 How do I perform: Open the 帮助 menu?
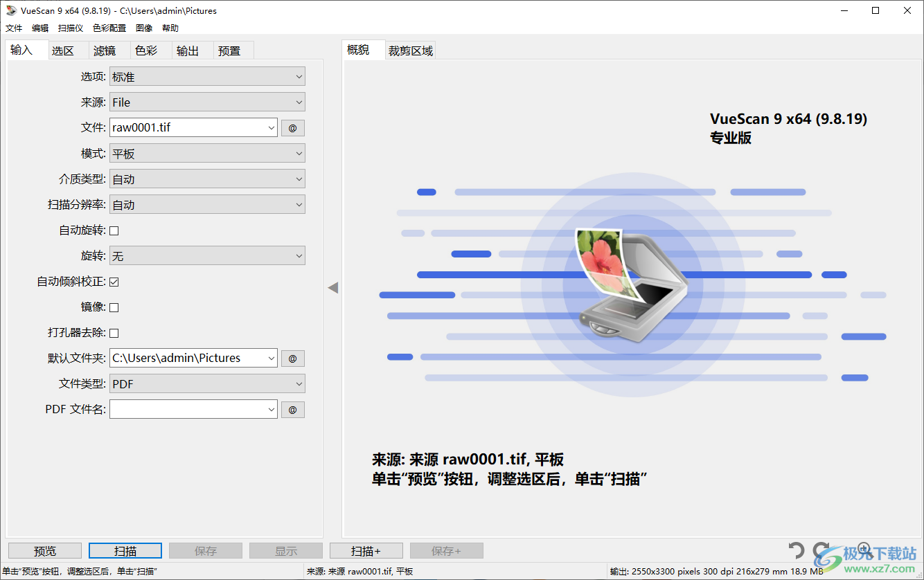click(x=170, y=28)
